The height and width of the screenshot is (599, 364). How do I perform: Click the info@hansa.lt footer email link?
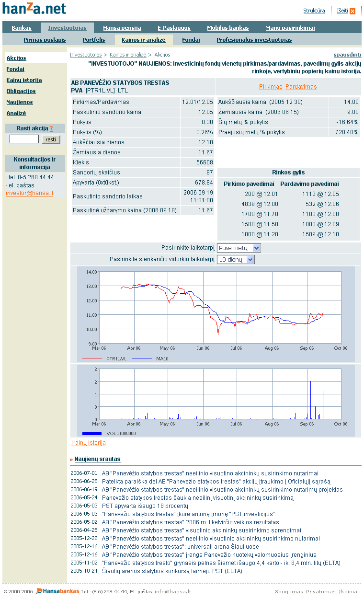(x=173, y=591)
